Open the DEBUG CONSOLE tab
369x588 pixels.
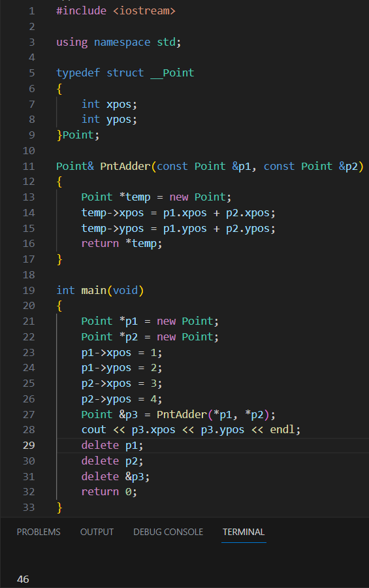168,532
